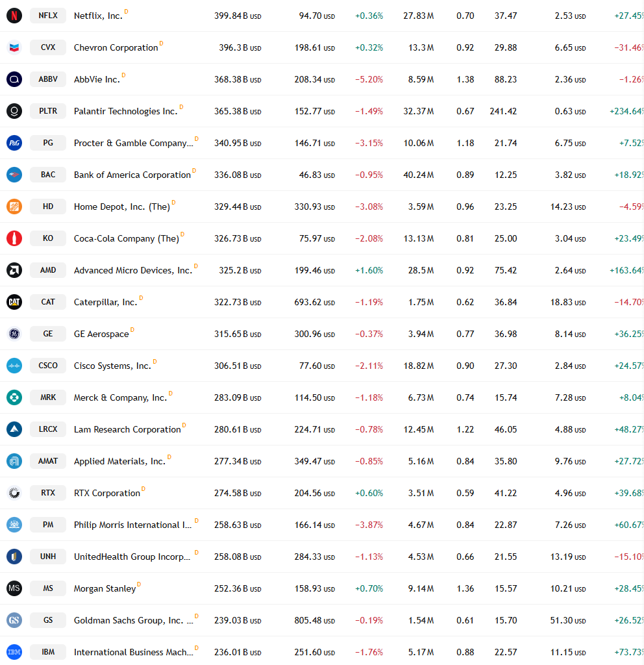Open the RTX ticker badge

[48, 493]
